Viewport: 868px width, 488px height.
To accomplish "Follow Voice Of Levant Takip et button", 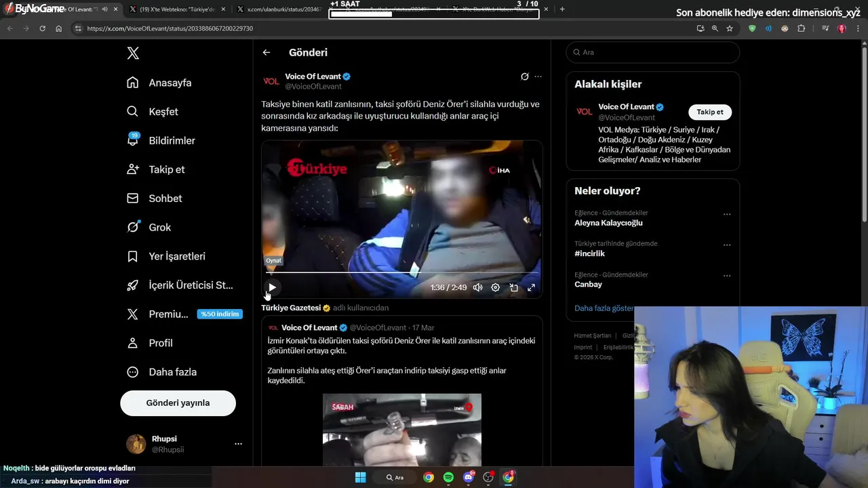I will tap(710, 112).
